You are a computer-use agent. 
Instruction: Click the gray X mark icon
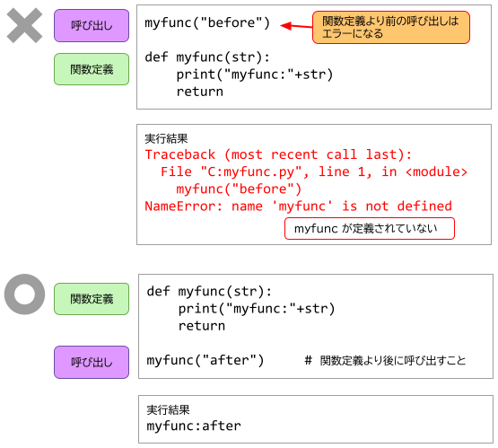point(24,25)
